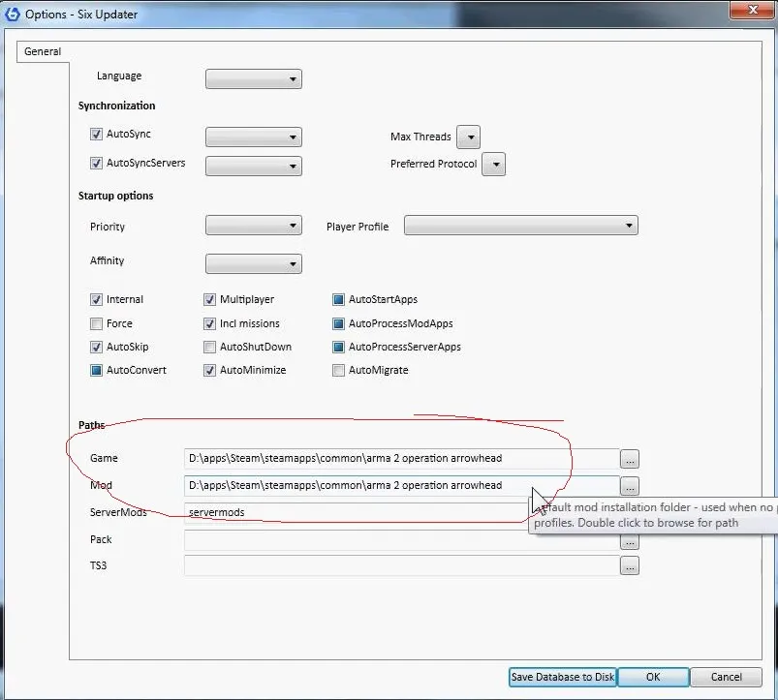Image resolution: width=778 pixels, height=700 pixels.
Task: Close the Options window
Action: click(751, 10)
